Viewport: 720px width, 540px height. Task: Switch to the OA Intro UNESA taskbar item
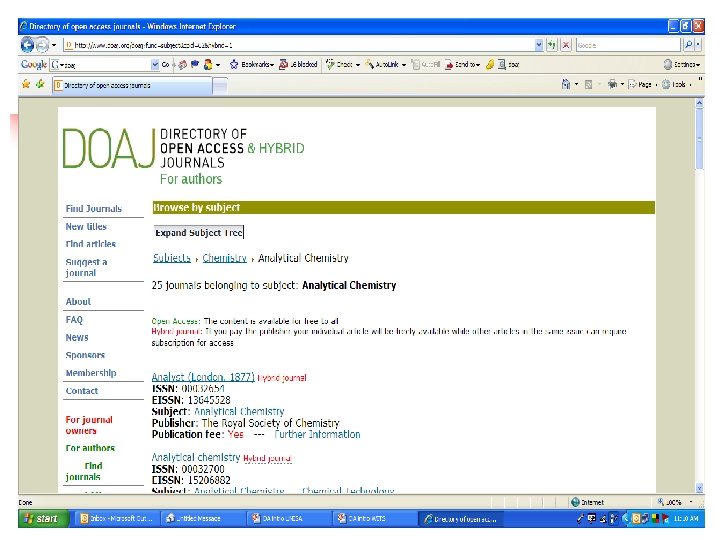click(286, 518)
